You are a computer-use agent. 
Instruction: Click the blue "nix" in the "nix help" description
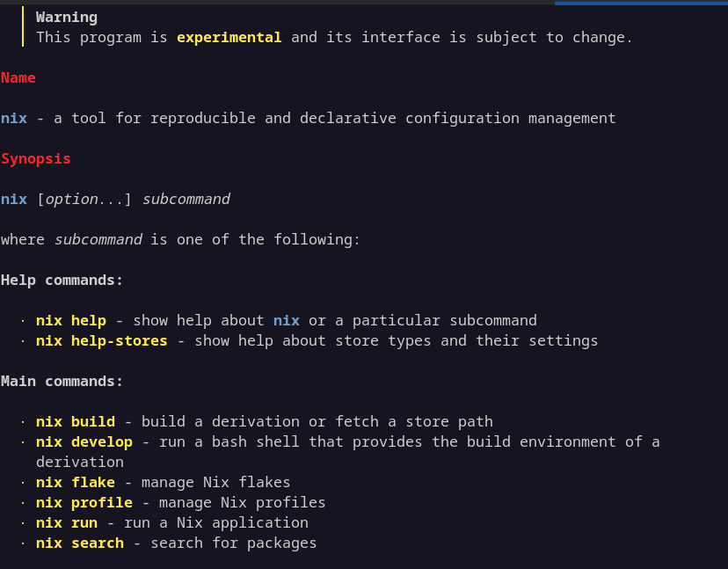286,321
